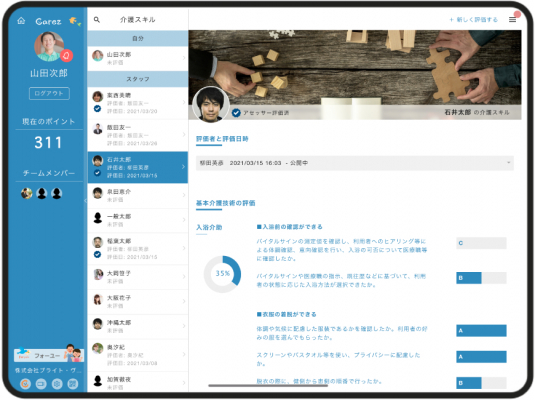This screenshot has width=535, height=400.
Task: Click the B rating bar for bathing method
Action: (x=481, y=278)
